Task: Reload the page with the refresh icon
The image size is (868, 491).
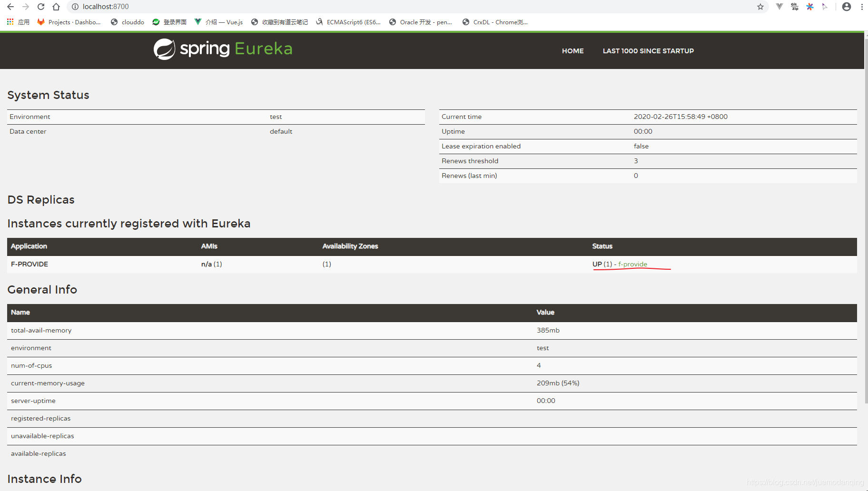Action: tap(41, 7)
